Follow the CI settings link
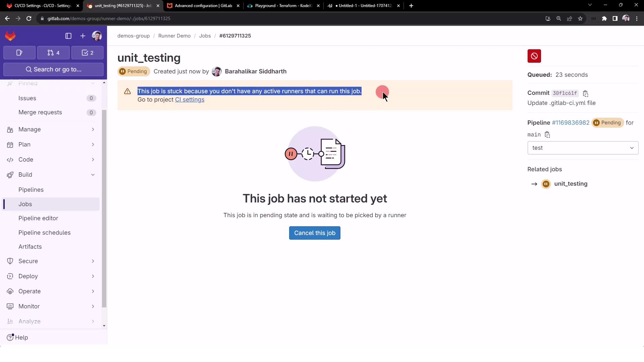 pos(190,100)
